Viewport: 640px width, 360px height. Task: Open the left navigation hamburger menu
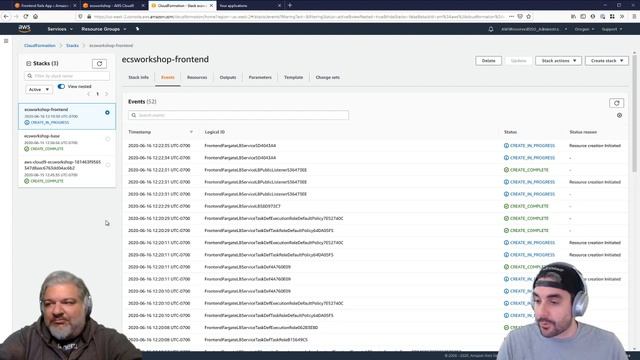coord(6,41)
